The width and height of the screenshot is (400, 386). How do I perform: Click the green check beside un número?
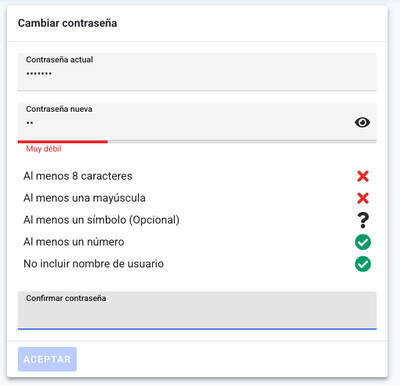363,242
